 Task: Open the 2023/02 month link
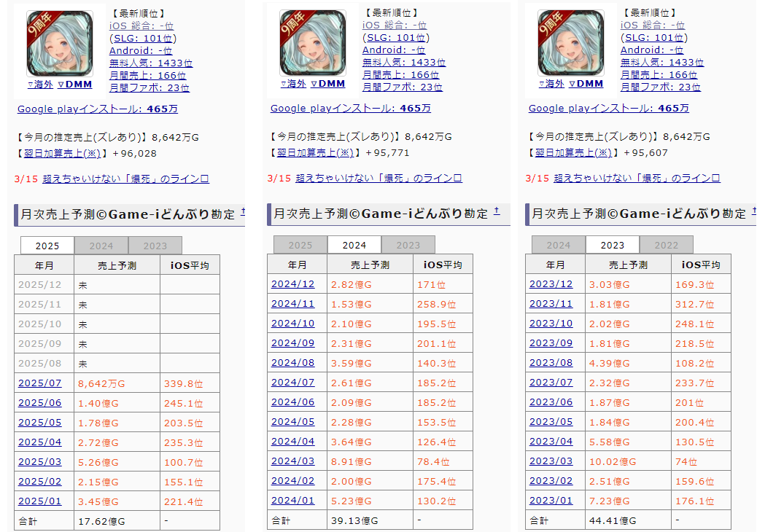click(x=551, y=482)
